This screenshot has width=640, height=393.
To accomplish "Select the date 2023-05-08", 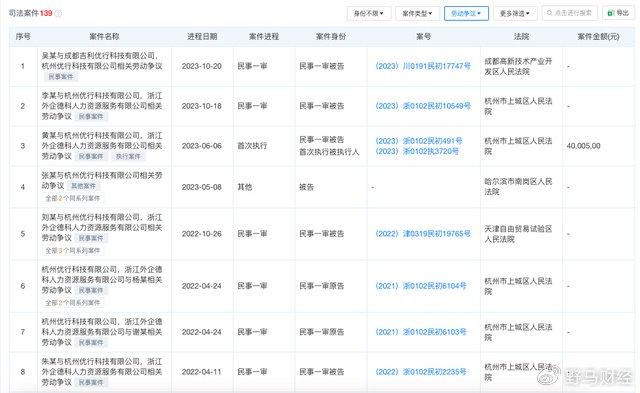I will (x=202, y=187).
